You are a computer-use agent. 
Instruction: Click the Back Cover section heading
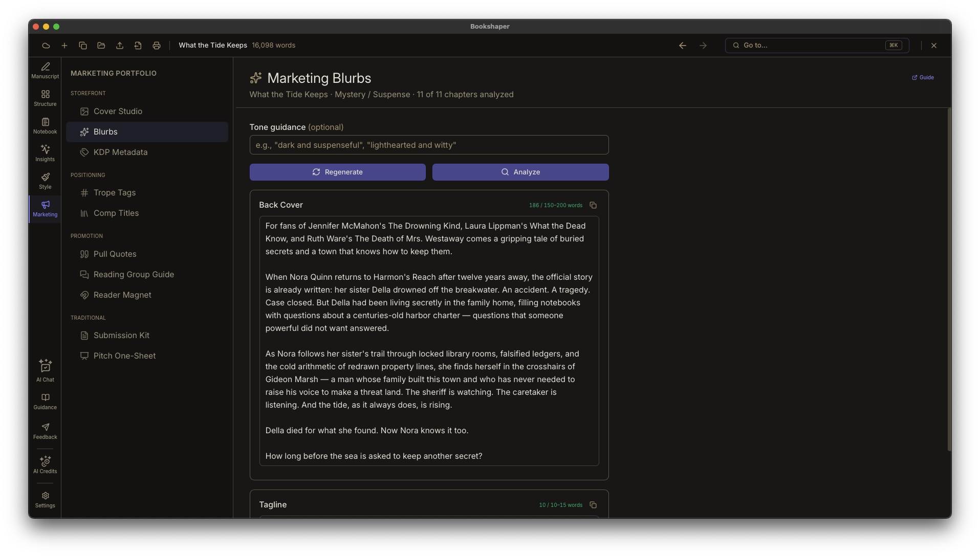[281, 205]
